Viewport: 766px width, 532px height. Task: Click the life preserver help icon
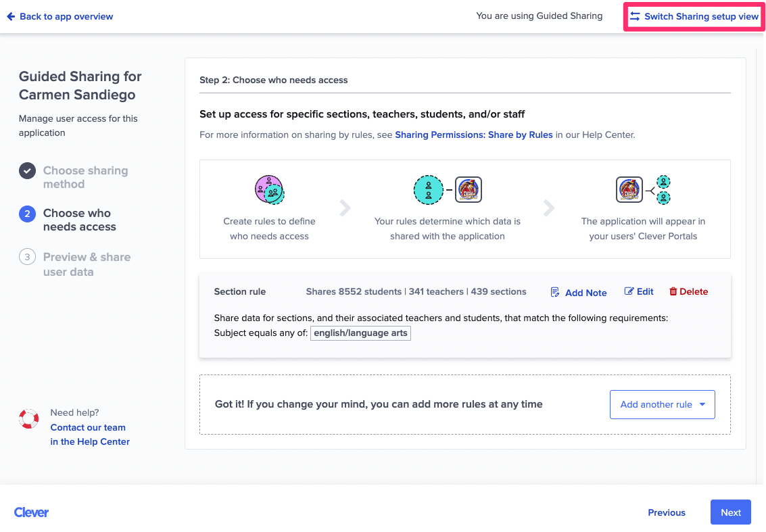tap(28, 418)
